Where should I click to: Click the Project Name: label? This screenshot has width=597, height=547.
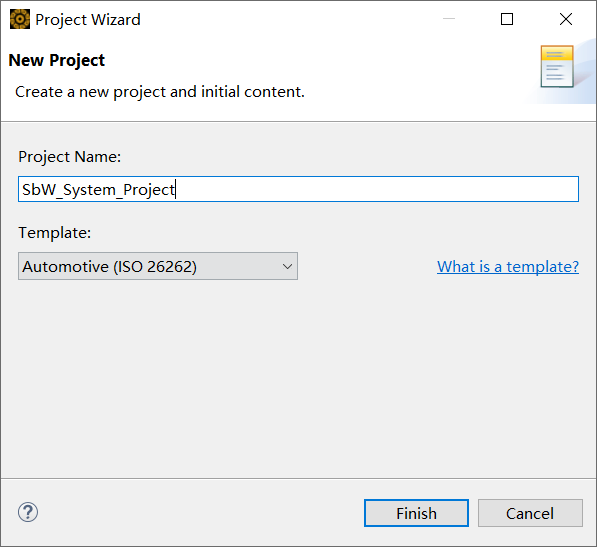[x=70, y=157]
